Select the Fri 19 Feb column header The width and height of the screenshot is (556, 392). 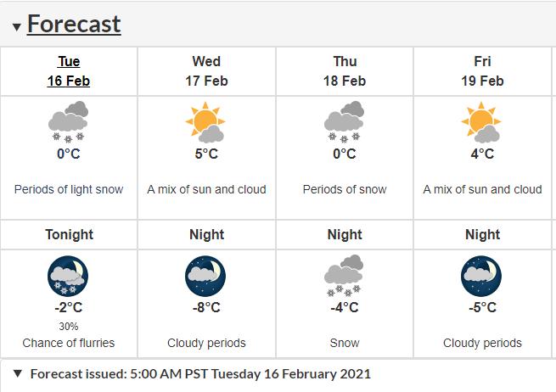[482, 71]
